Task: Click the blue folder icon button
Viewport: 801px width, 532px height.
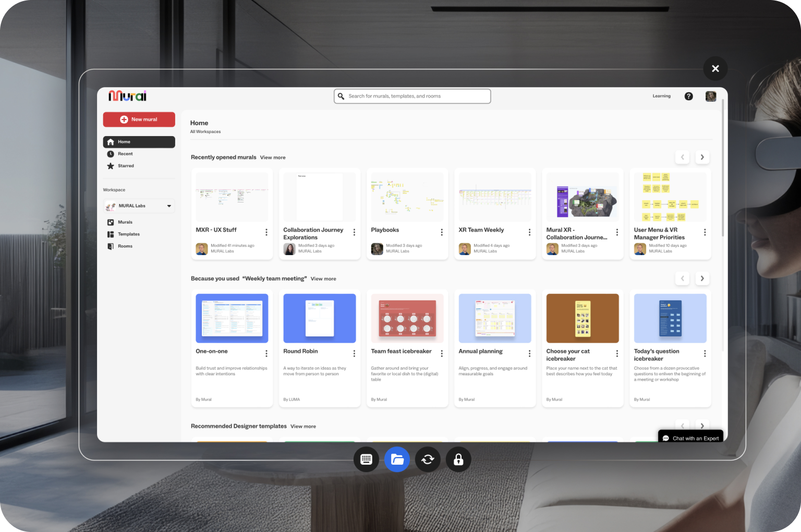Action: [x=397, y=460]
